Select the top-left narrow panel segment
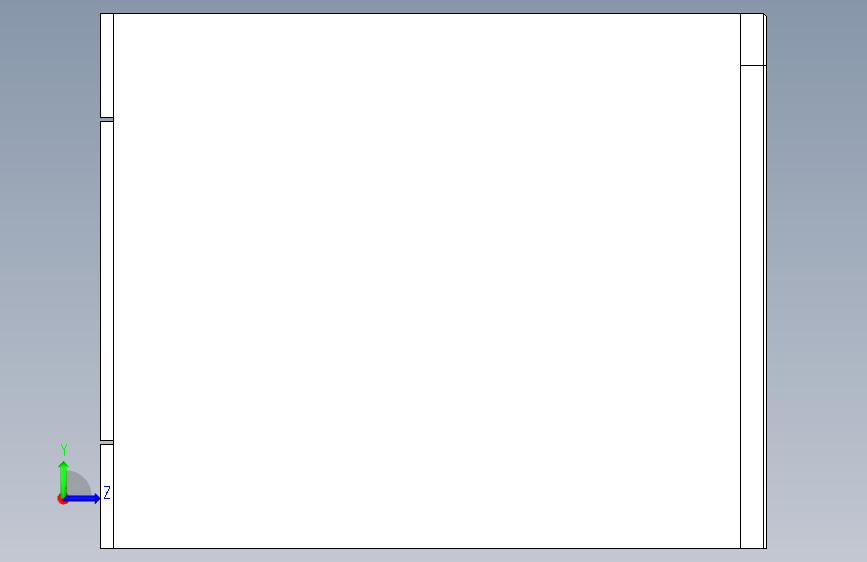This screenshot has width=867, height=562. 107,65
